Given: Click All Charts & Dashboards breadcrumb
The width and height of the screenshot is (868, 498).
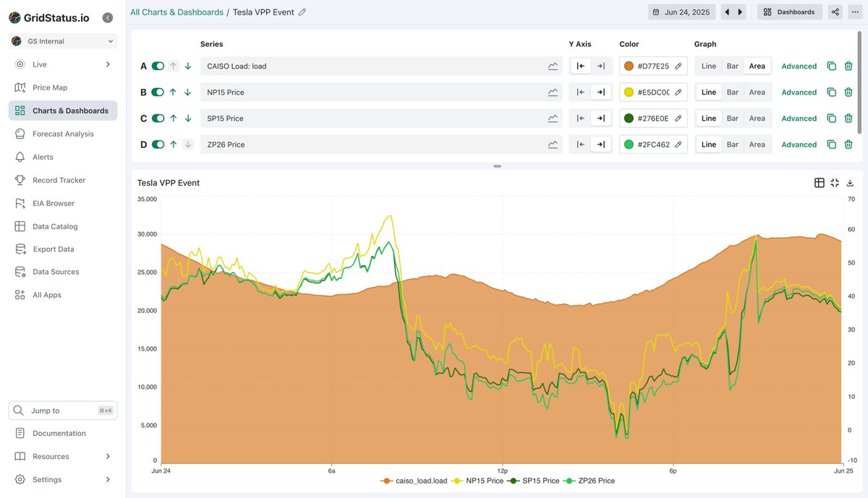Looking at the screenshot, I should point(176,12).
